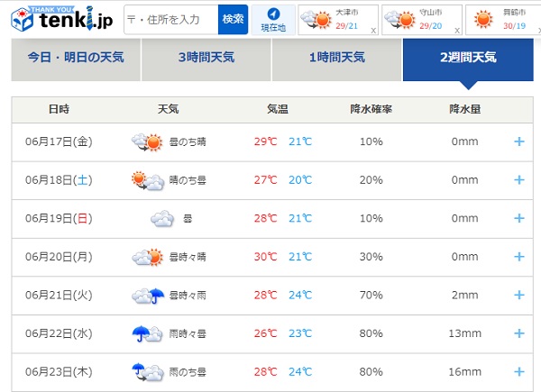541x392 pixels.
Task: Remove 大津市 from saved locations
Action: tap(373, 29)
